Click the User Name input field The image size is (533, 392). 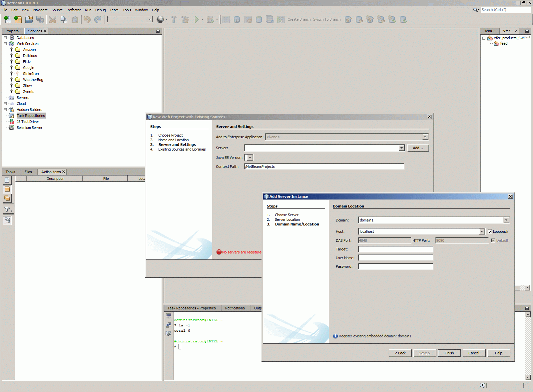click(395, 258)
